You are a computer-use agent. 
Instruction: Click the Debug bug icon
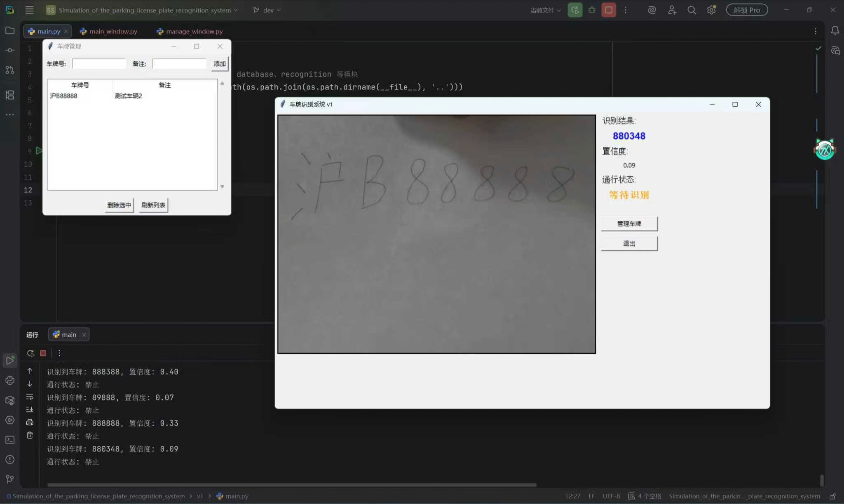click(592, 10)
